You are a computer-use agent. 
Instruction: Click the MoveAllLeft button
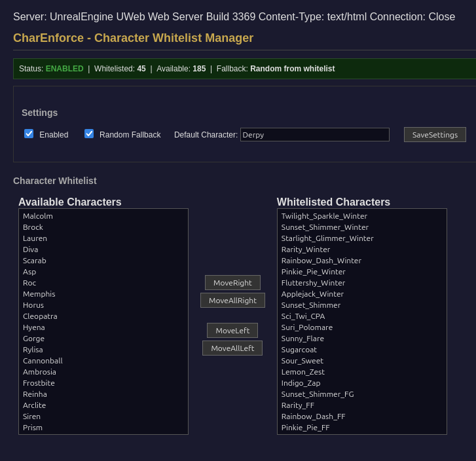tap(232, 348)
